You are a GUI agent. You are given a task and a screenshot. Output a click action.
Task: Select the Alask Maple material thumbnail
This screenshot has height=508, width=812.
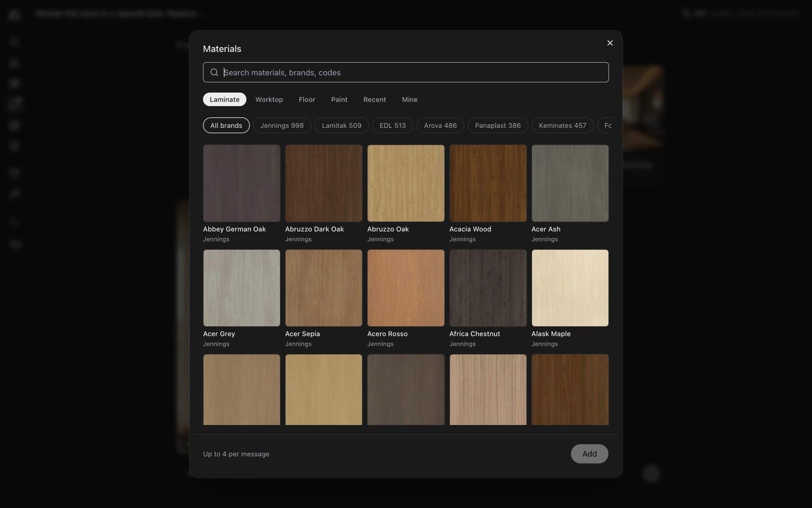[570, 288]
